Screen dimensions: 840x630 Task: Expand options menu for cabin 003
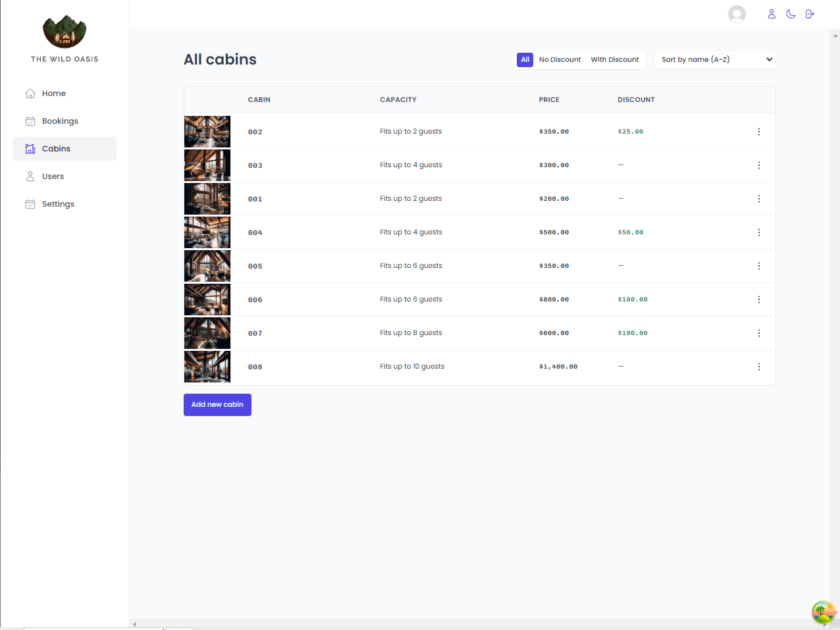pos(758,165)
